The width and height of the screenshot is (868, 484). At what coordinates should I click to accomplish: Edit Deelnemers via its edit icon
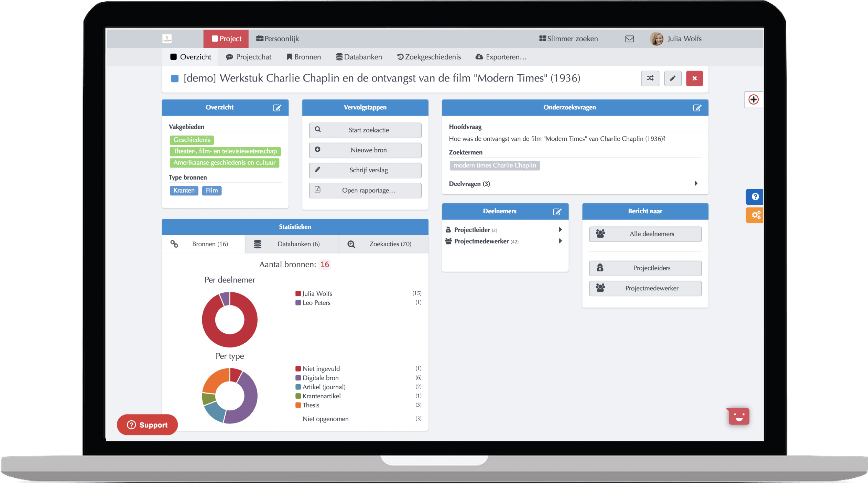click(557, 212)
